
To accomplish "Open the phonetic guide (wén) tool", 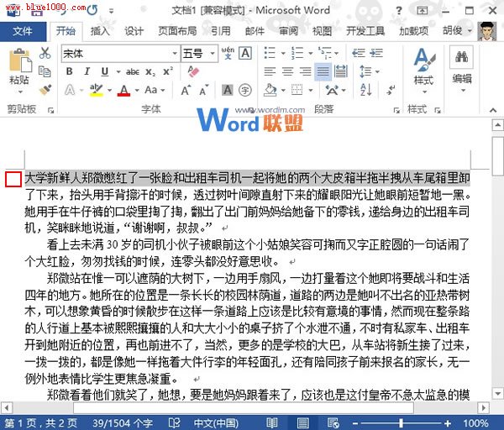I will coord(228,53).
